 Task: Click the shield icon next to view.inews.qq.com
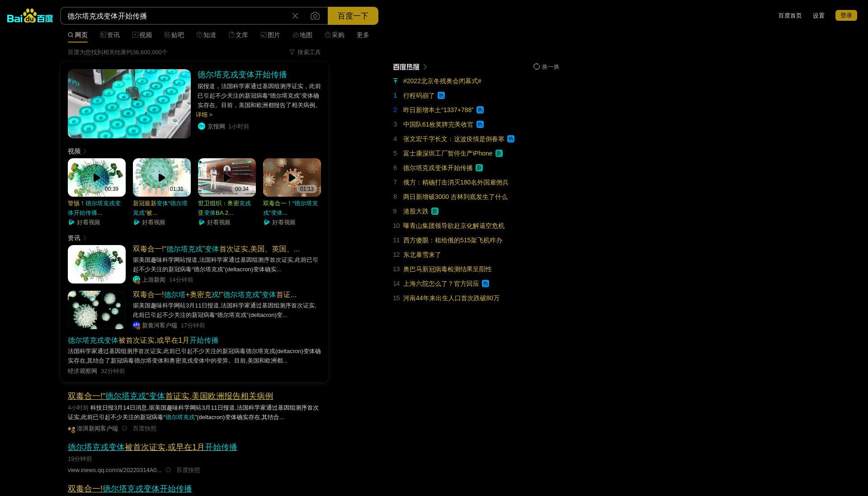tap(168, 470)
